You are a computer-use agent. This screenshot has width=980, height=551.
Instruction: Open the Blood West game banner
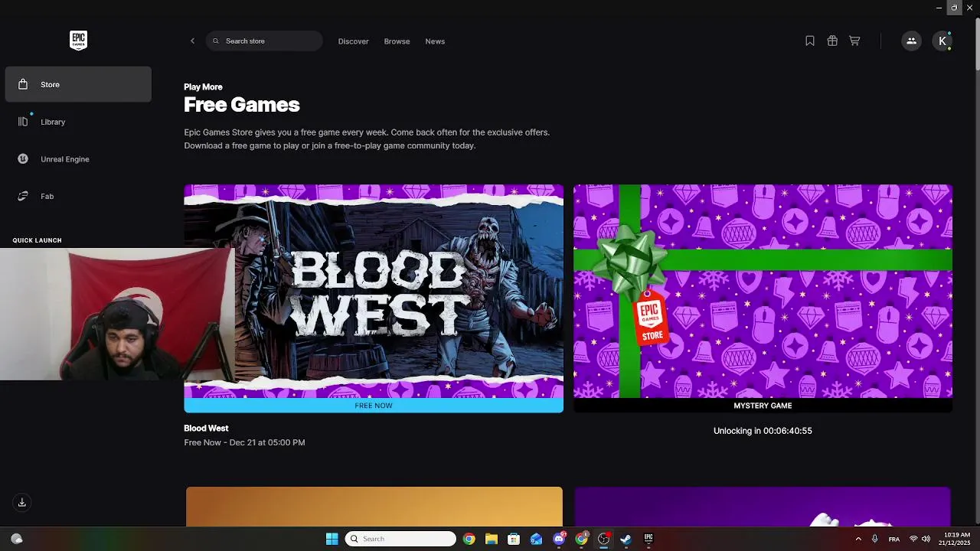point(374,291)
